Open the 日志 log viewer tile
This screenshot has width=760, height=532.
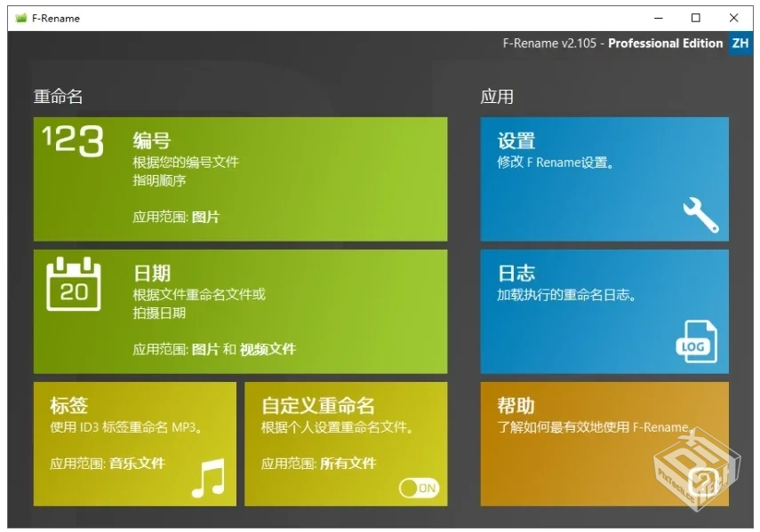click(x=604, y=311)
